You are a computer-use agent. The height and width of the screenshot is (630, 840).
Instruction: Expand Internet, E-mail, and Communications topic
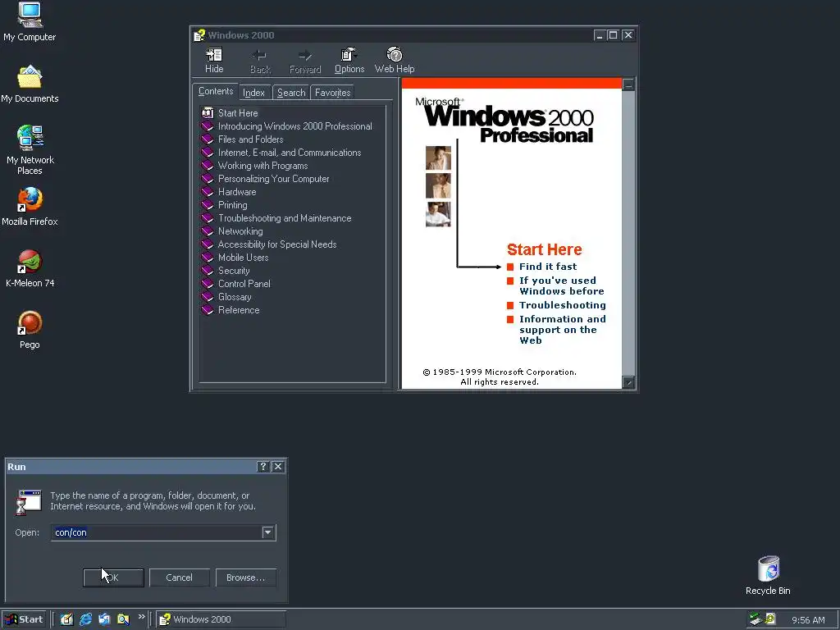(290, 153)
